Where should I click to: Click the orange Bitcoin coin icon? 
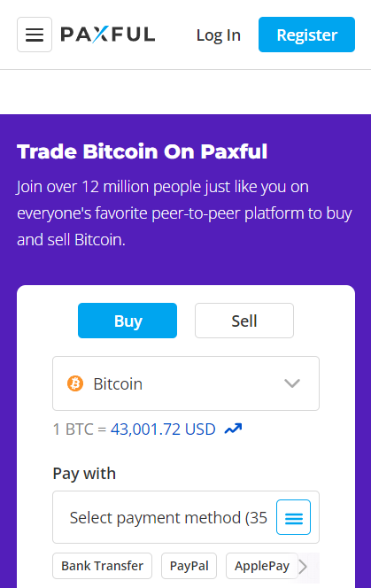pyautogui.click(x=75, y=383)
